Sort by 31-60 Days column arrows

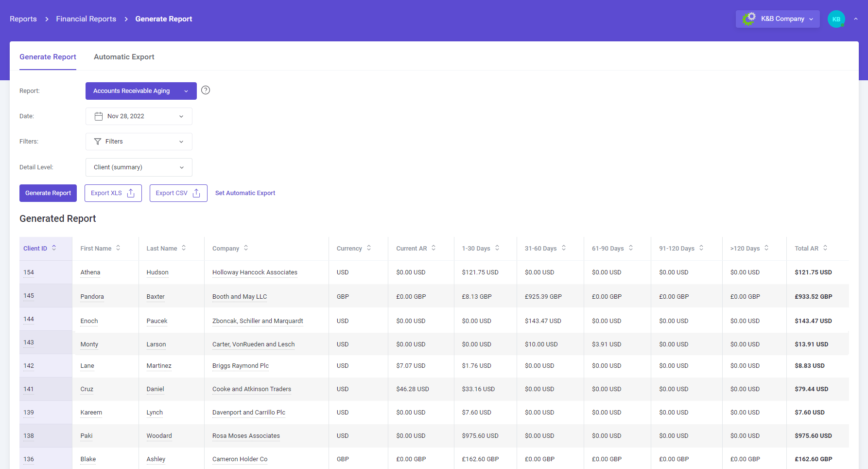click(564, 248)
